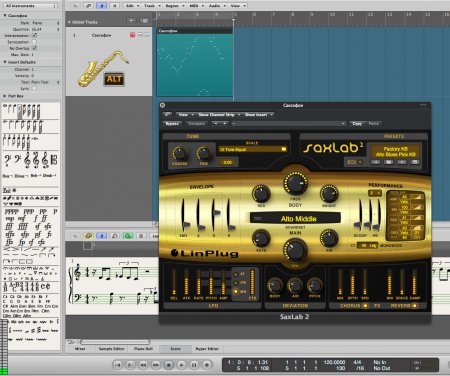
Task: Toggle the No Overlap checkbox
Action: click(34, 48)
